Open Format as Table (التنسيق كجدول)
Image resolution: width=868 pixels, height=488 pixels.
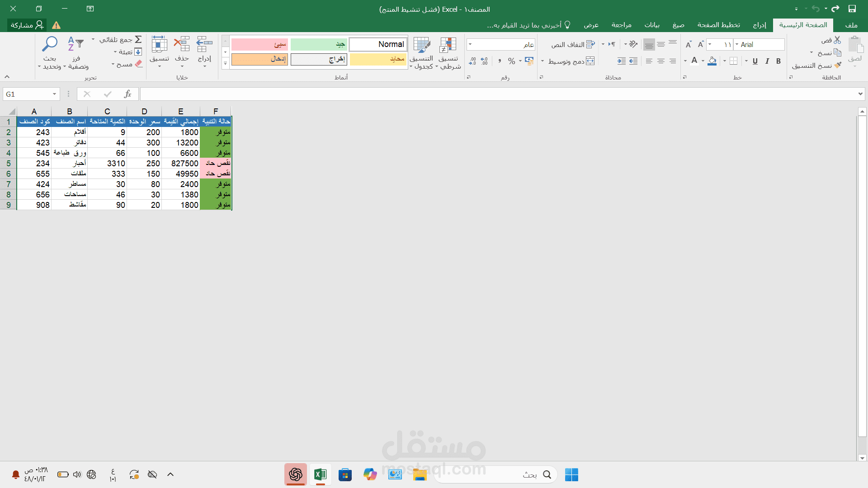click(x=421, y=53)
